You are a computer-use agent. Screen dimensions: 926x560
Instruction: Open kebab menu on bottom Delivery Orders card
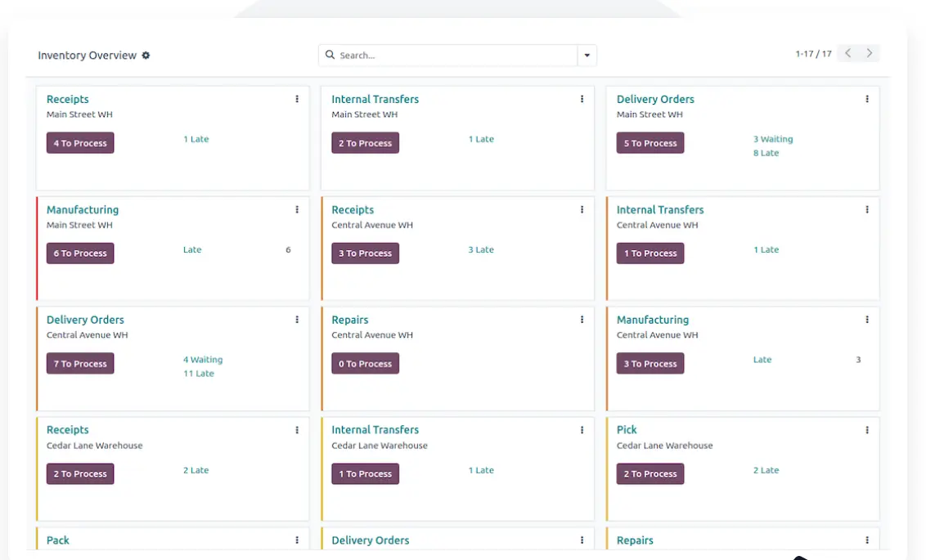tap(582, 540)
